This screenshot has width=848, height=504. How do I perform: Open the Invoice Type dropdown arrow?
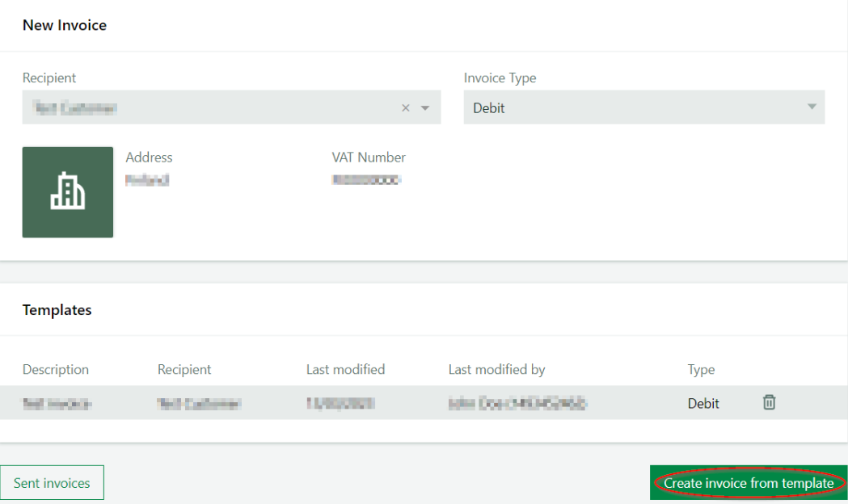click(x=812, y=107)
